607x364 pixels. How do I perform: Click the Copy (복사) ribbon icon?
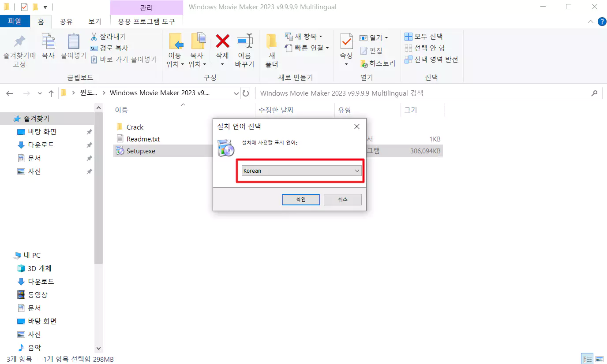48,42
